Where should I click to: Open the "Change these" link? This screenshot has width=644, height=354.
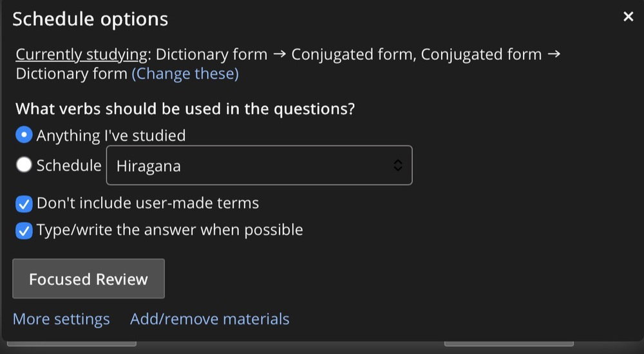pyautogui.click(x=185, y=73)
